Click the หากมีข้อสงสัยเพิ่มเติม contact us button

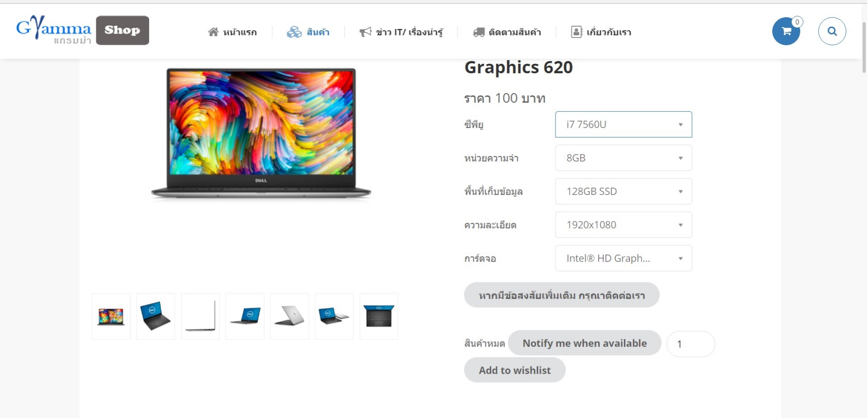[562, 295]
